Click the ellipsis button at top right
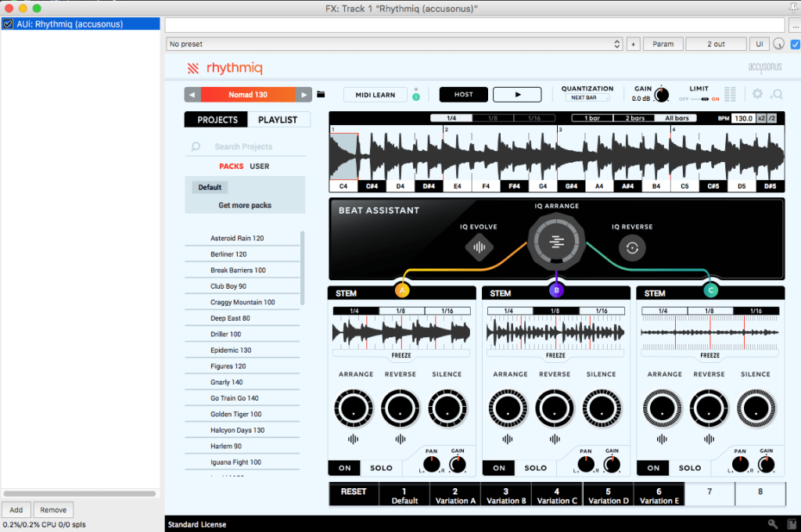 pyautogui.click(x=796, y=26)
